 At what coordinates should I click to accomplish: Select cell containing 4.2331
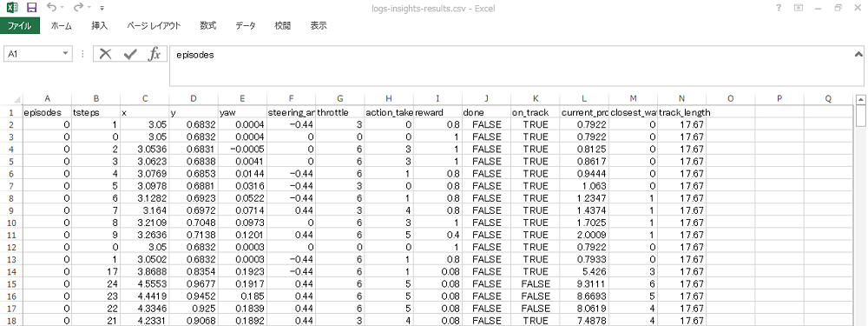(x=144, y=320)
